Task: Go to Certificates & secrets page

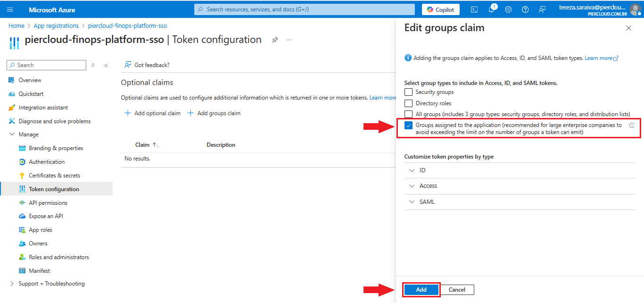Action: 54,176
